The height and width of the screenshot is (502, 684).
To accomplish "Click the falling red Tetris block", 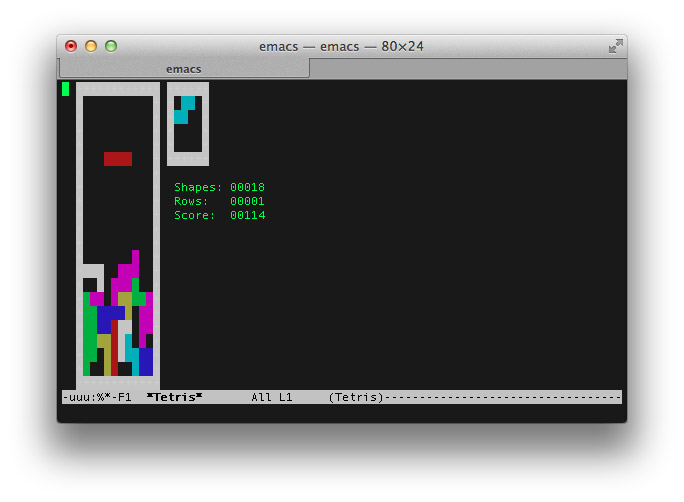I will (x=118, y=159).
